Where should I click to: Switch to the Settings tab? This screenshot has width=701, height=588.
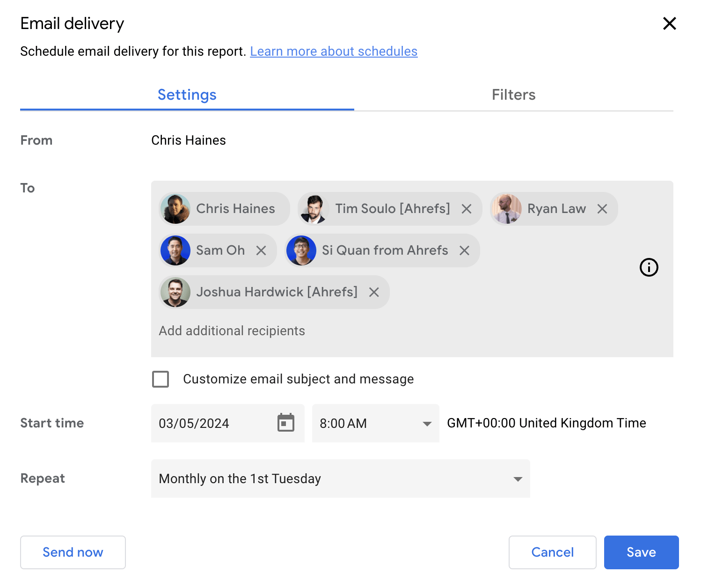point(187,95)
